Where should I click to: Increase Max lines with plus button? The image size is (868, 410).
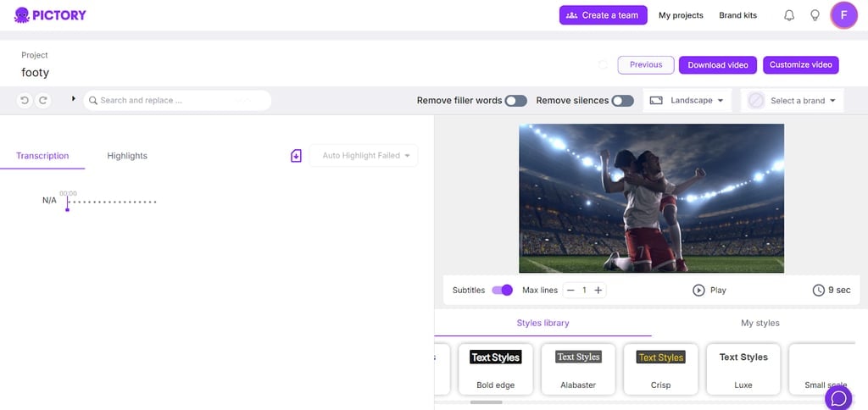click(x=598, y=290)
